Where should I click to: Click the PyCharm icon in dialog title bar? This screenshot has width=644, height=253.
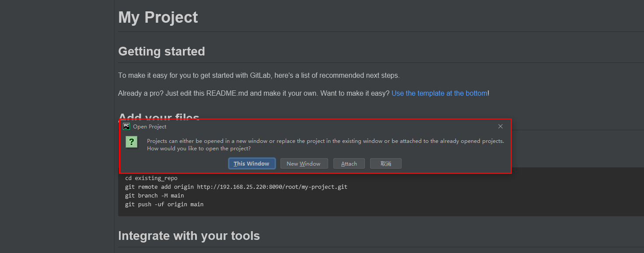click(126, 126)
